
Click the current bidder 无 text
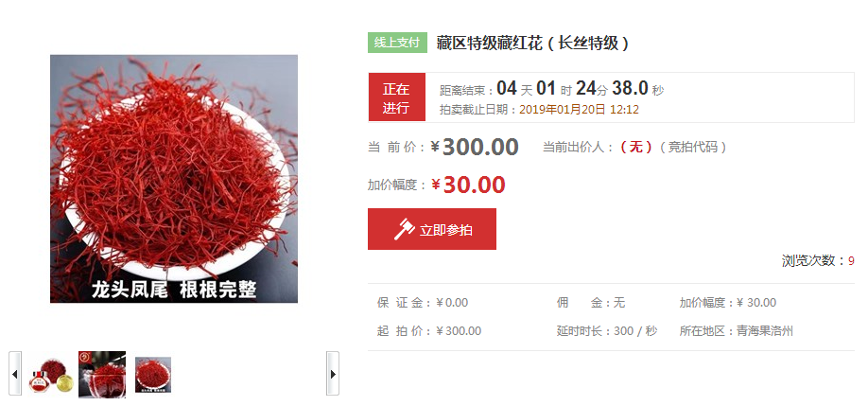[x=636, y=147]
